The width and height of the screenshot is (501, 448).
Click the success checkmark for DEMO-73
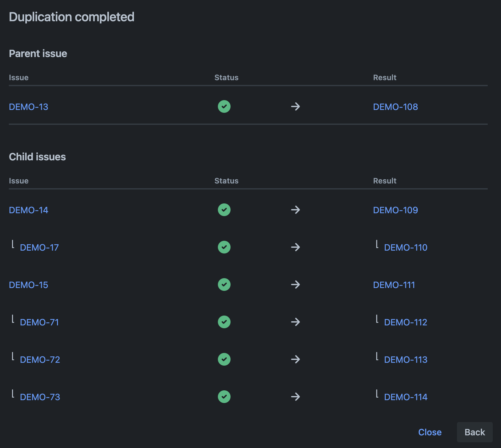pyautogui.click(x=224, y=397)
